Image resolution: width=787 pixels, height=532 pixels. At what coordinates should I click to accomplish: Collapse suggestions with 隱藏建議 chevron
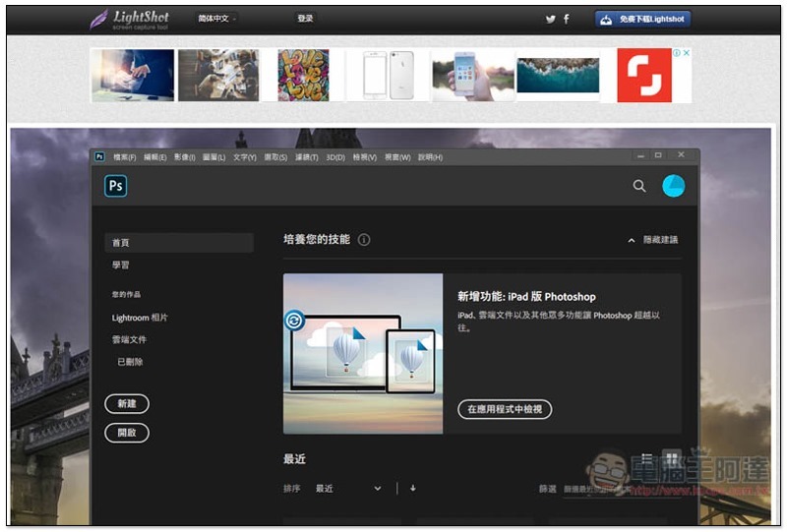(631, 240)
